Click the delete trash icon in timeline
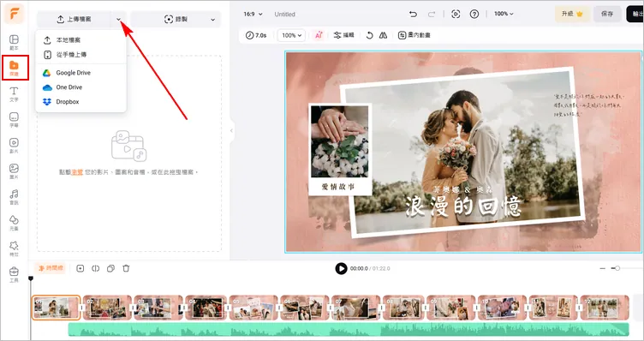Image resolution: width=644 pixels, height=341 pixels. click(x=126, y=268)
